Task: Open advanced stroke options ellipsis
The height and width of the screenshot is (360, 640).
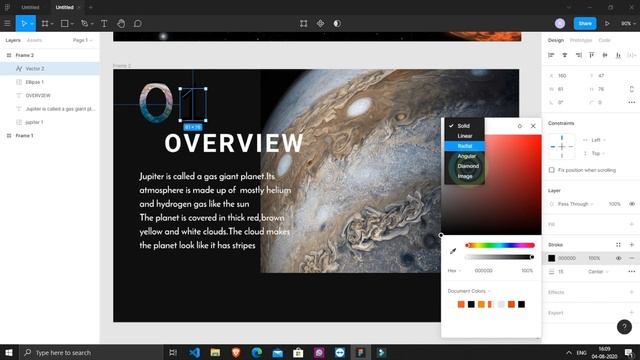Action: coord(632,271)
